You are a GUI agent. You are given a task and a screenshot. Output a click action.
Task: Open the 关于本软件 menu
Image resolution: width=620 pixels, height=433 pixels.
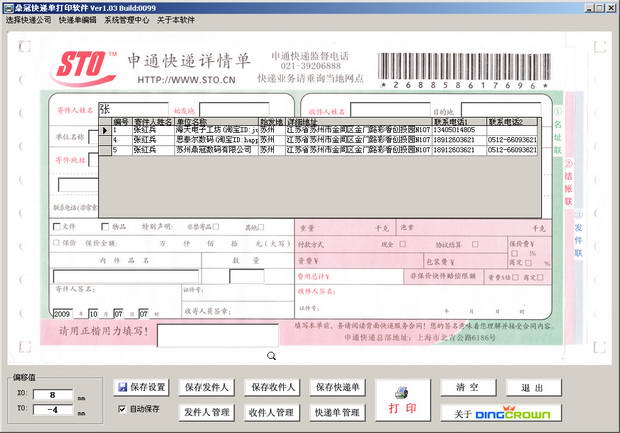[176, 20]
